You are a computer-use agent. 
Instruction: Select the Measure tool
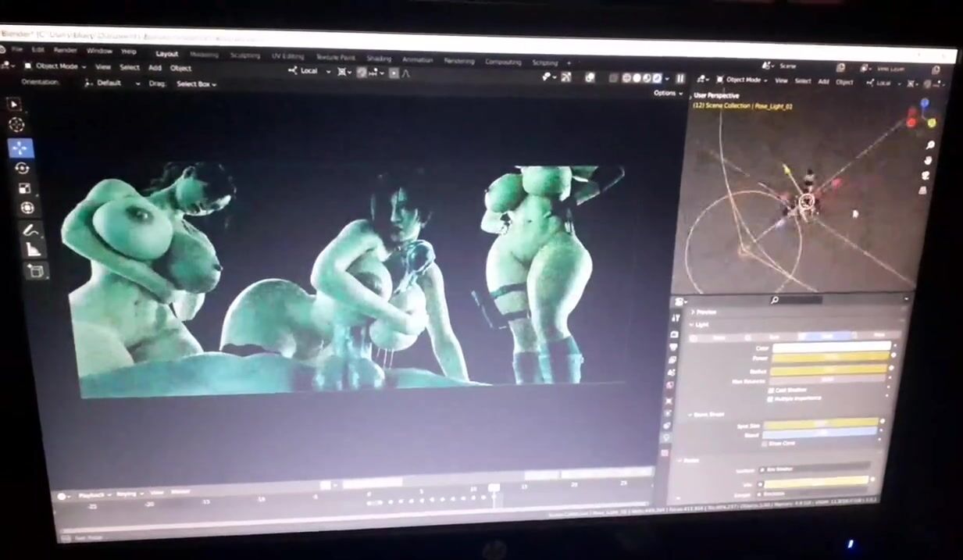coord(33,250)
